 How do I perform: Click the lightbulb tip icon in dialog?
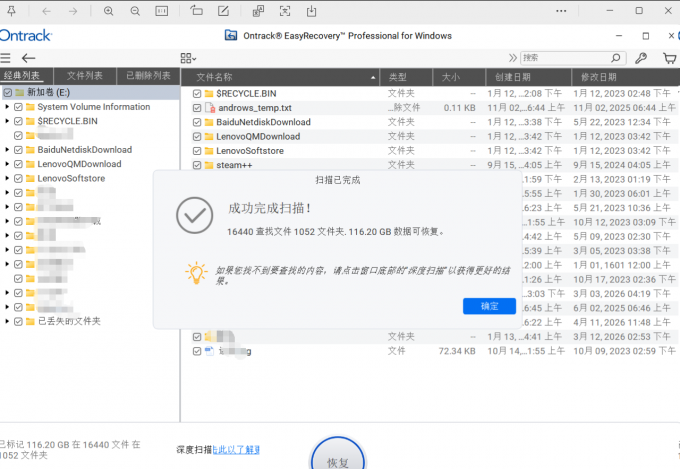pos(196,273)
